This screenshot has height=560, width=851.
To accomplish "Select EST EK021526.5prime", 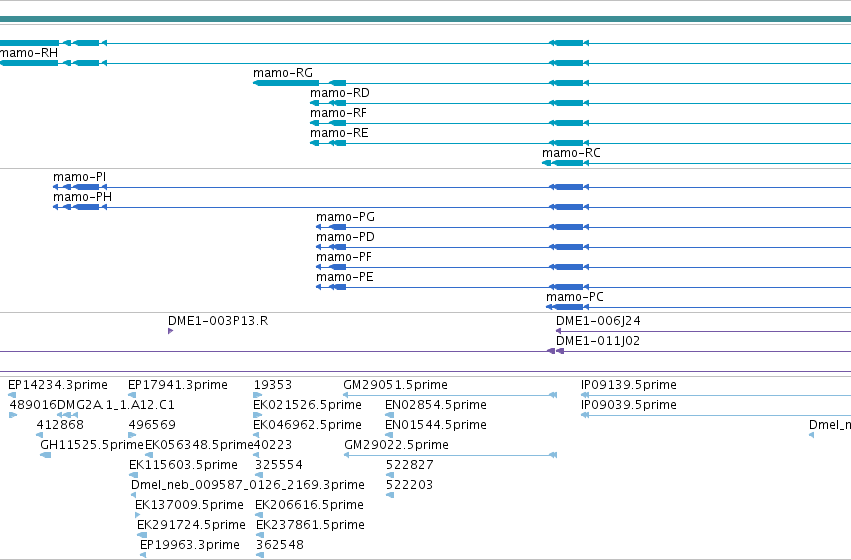I will click(307, 405).
